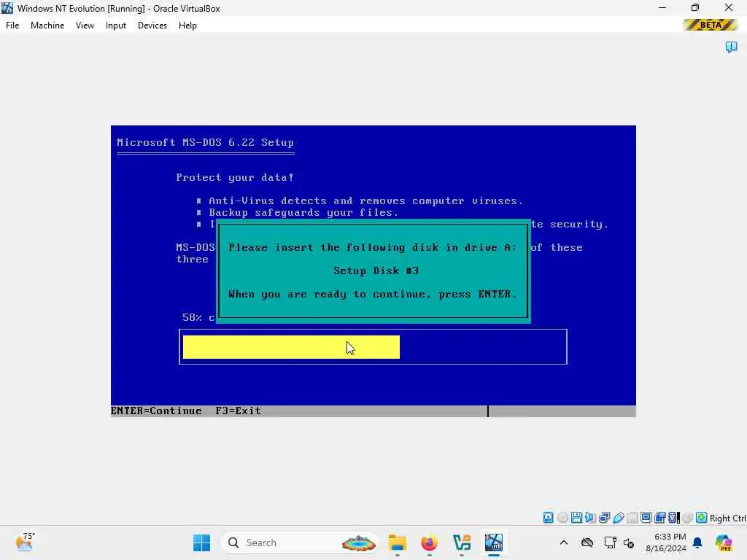Click the network display tray icon
The image size is (747, 560).
click(x=611, y=542)
